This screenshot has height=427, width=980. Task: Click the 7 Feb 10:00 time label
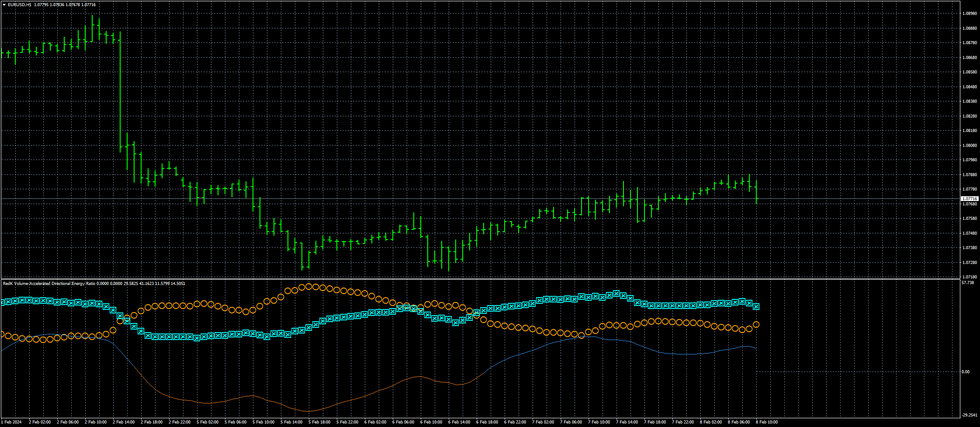pyautogui.click(x=599, y=422)
